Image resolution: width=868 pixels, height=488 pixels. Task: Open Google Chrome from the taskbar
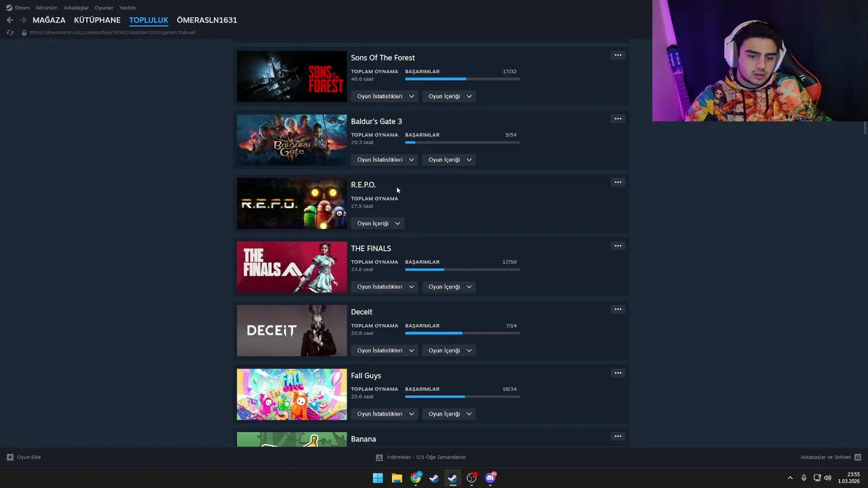(x=416, y=478)
